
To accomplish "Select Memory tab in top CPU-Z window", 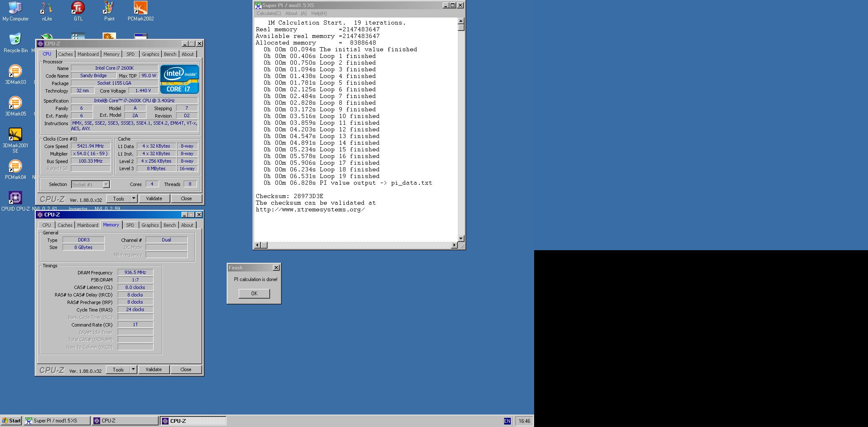I will click(111, 54).
